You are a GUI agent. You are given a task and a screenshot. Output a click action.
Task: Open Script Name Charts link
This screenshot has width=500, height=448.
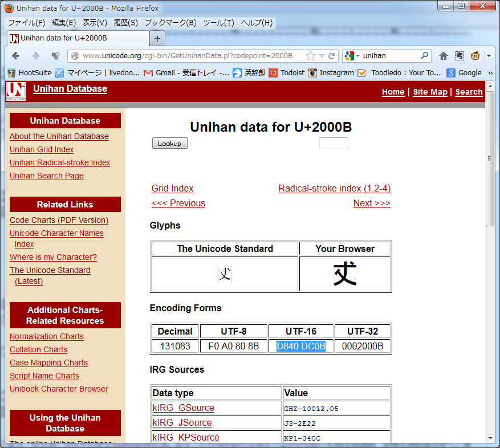pos(44,376)
